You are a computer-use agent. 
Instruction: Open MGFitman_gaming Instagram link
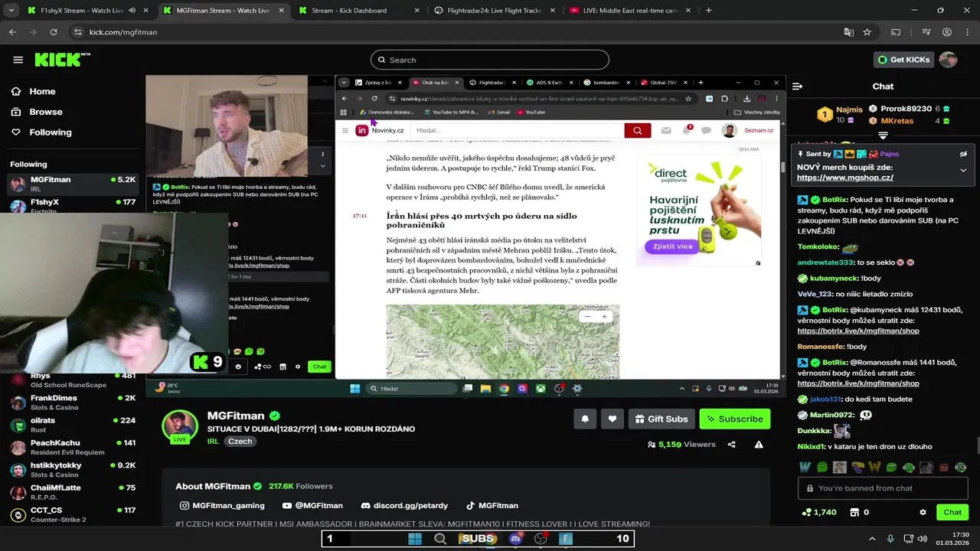pyautogui.click(x=222, y=506)
